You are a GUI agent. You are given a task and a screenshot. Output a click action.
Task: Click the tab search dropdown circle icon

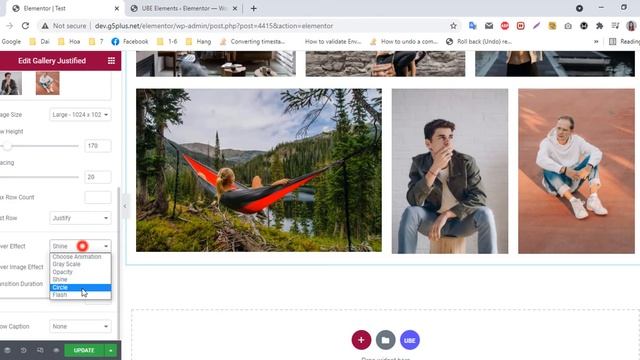pyautogui.click(x=579, y=8)
